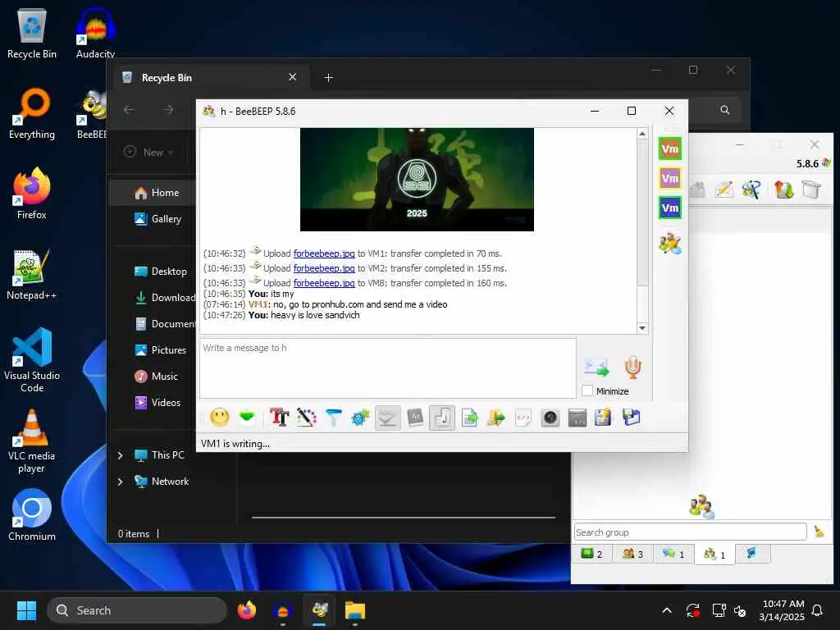
Task: Click the trash bin icon in BeeBEEP main toolbar
Action: 811,189
